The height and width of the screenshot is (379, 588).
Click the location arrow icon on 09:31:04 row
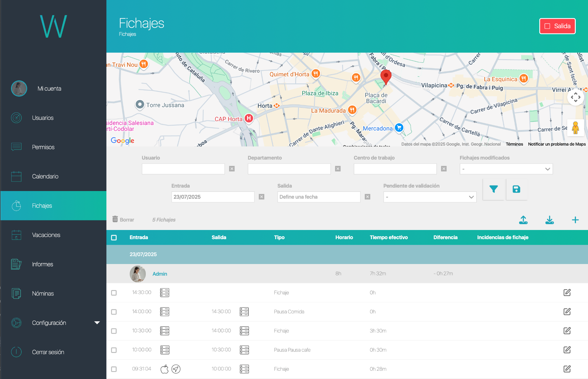176,369
